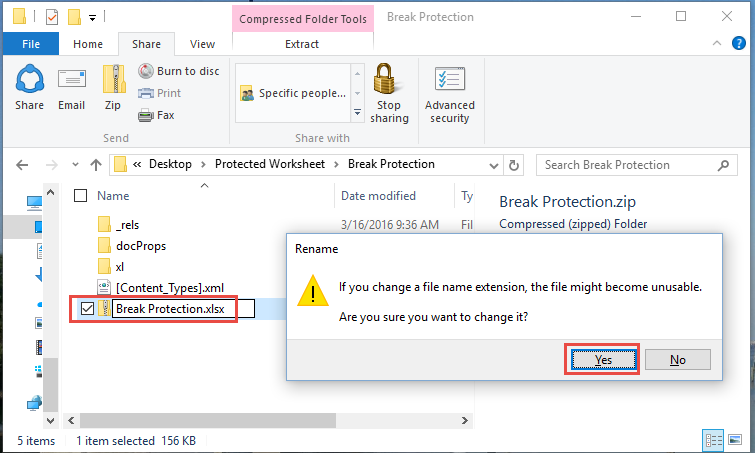Switch to the View ribbon tab
755x453 pixels.
point(202,44)
